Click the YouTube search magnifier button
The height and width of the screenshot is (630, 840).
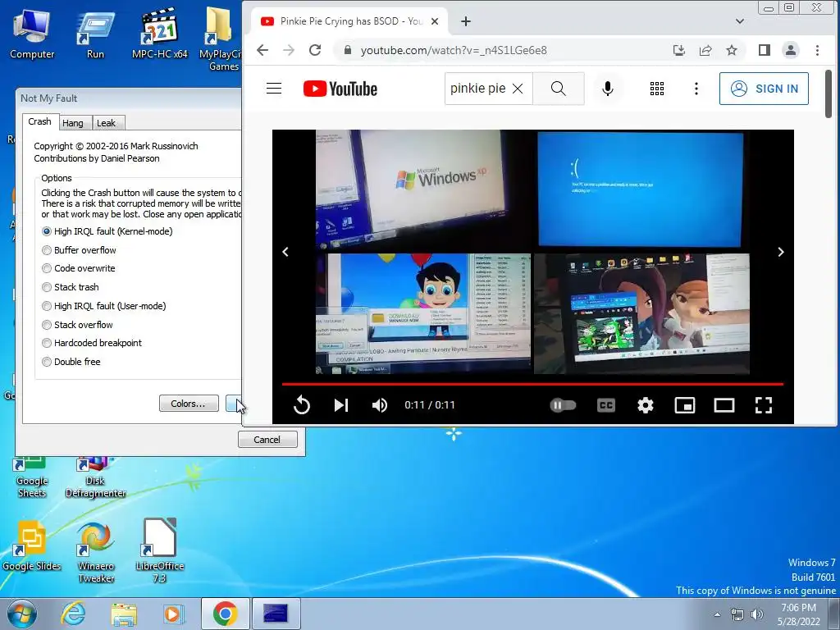(x=558, y=89)
